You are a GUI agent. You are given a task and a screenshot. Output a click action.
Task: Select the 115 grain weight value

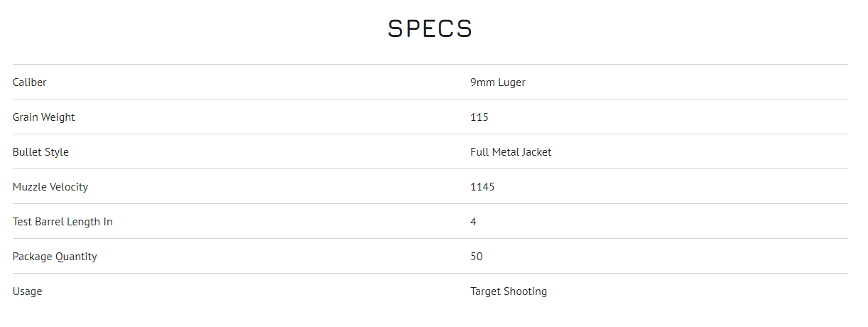pyautogui.click(x=479, y=117)
